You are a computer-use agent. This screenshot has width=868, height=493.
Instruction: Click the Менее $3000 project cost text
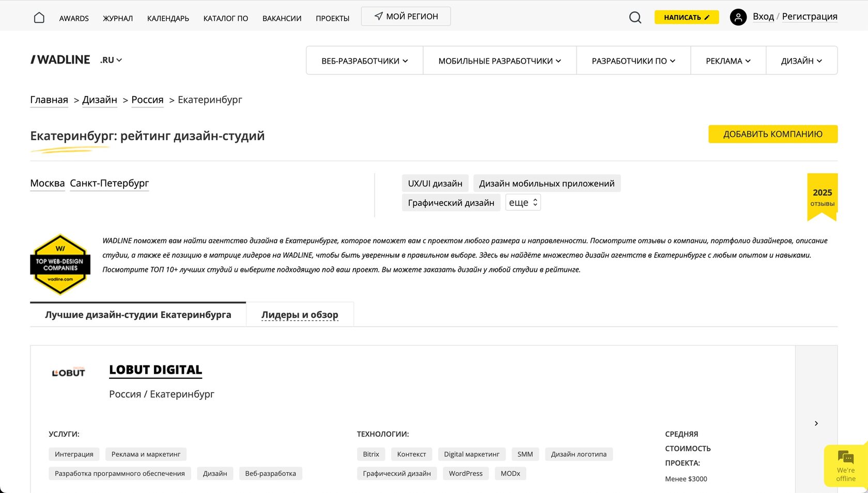click(x=686, y=479)
